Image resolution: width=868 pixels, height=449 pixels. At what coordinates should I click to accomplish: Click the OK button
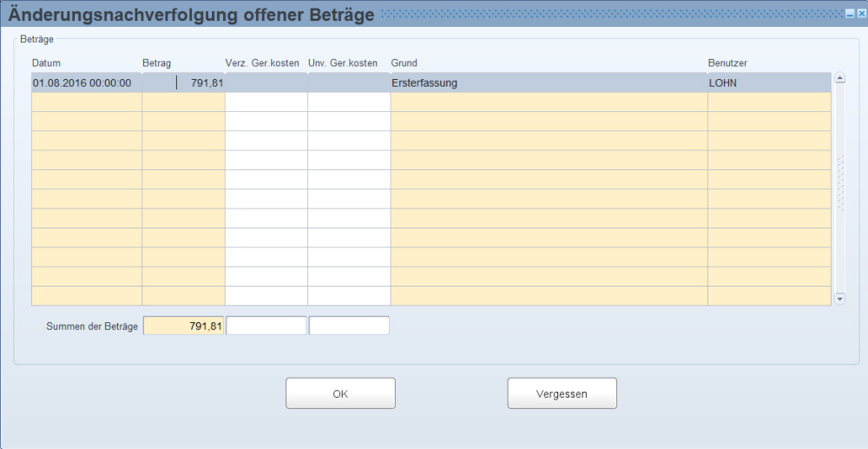pos(340,393)
